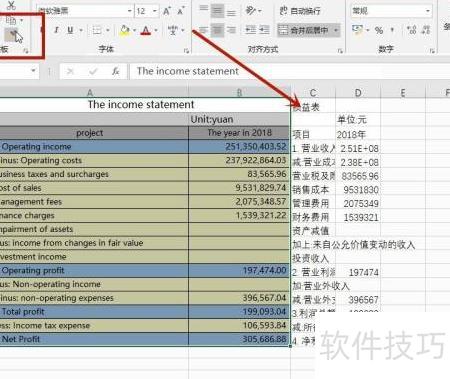Click the formula bar text field
Viewport: 450px width, 379px height.
(287, 71)
